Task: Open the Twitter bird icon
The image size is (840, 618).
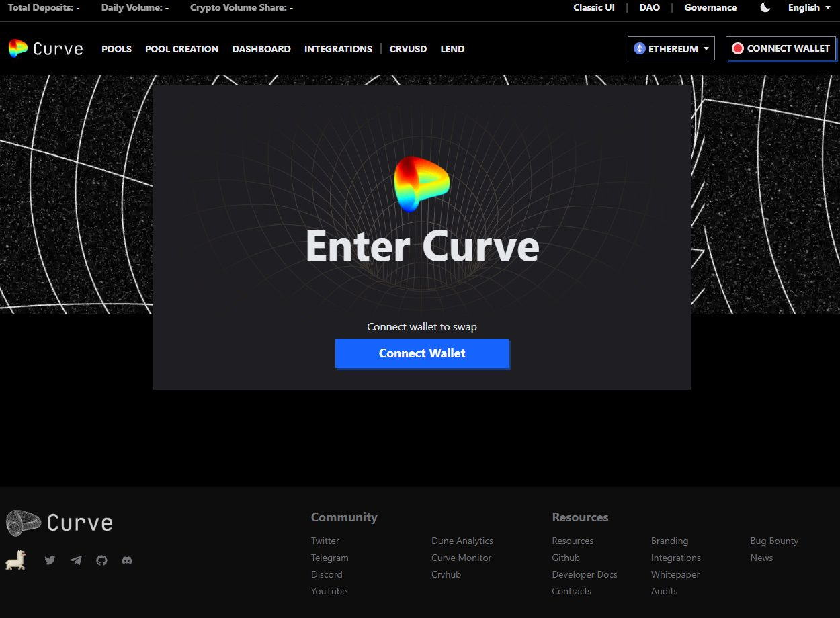Action: tap(50, 560)
